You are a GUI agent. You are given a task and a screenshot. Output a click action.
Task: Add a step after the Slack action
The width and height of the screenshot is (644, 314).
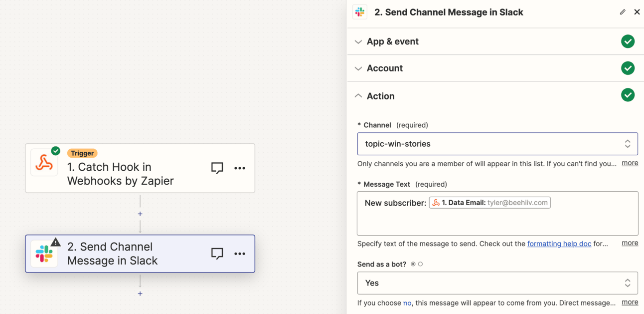pyautogui.click(x=140, y=294)
